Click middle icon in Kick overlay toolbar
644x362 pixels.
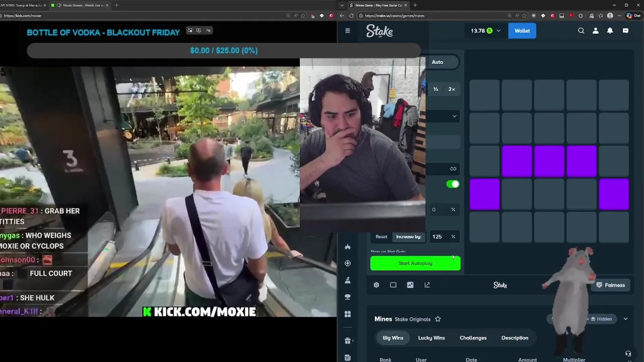click(199, 30)
